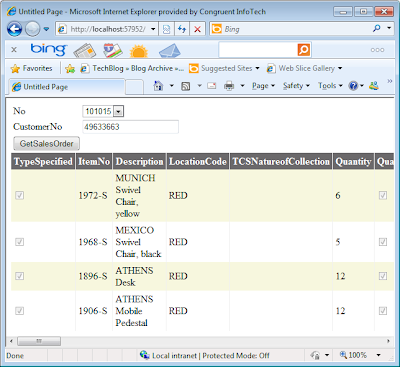
Task: Refresh the page using the refresh arrows icon
Action: coord(182,29)
